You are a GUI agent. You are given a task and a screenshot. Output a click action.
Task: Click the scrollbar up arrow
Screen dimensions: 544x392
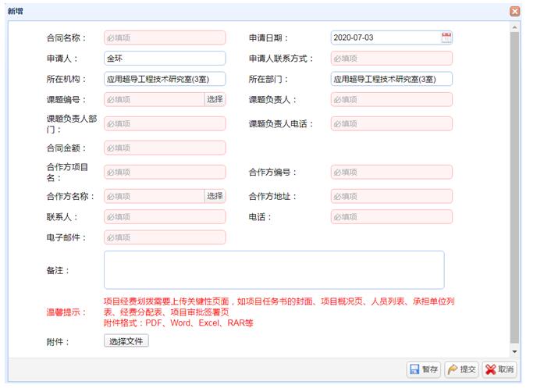point(514,27)
